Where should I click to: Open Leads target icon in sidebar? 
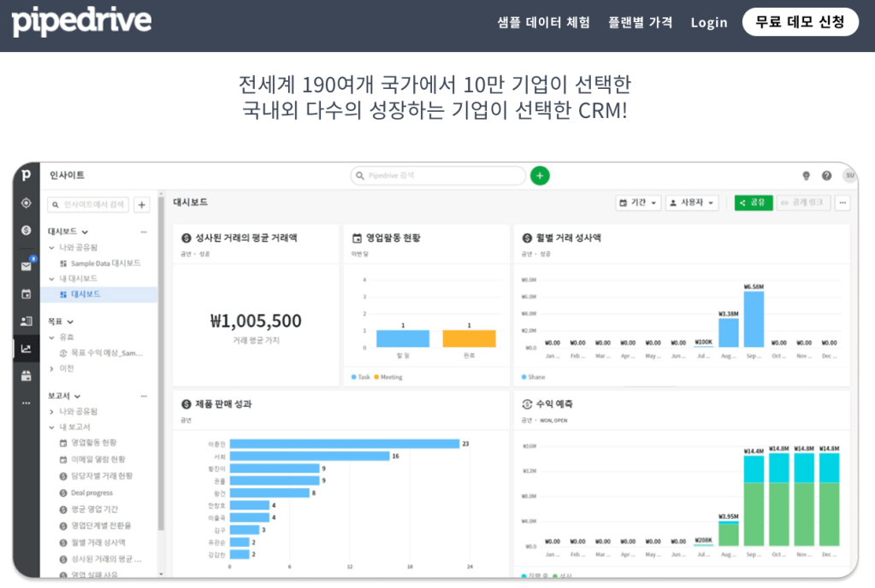click(26, 203)
